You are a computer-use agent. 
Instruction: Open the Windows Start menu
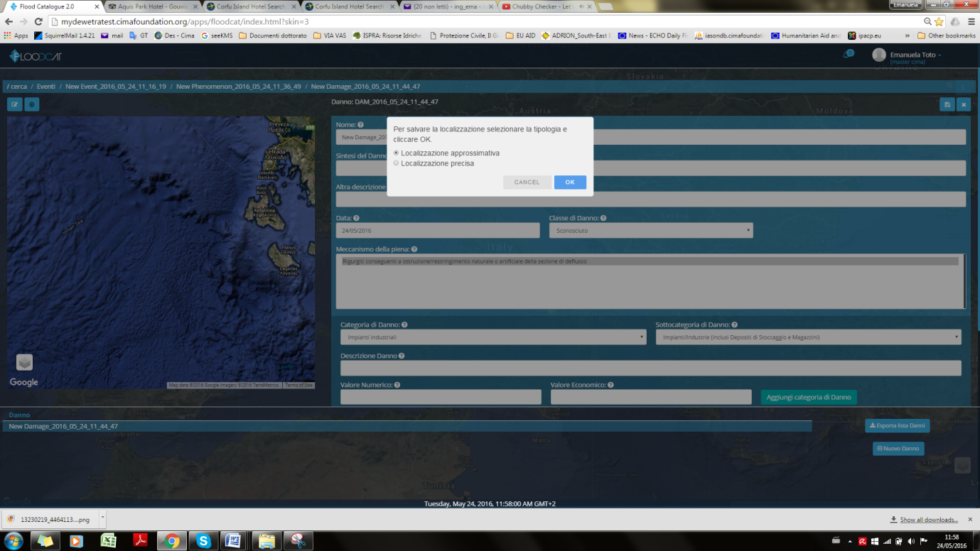point(13,541)
